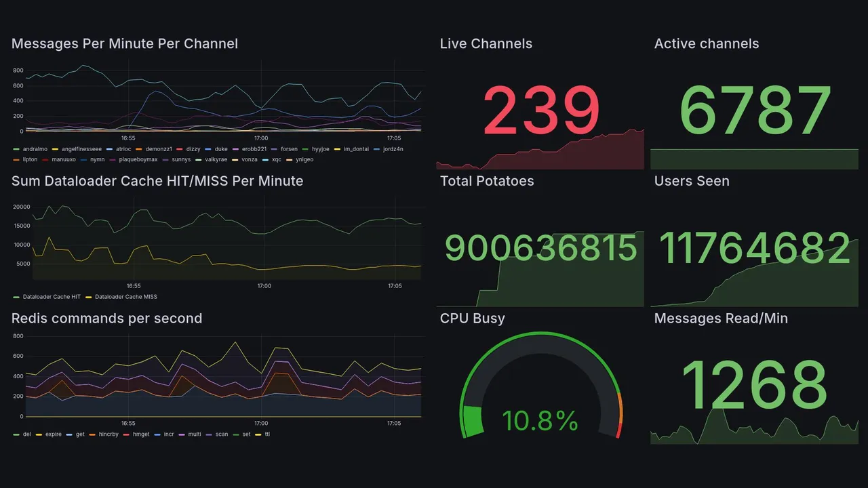Toggle the duke series in the legend
868x488 pixels.
click(x=221, y=149)
